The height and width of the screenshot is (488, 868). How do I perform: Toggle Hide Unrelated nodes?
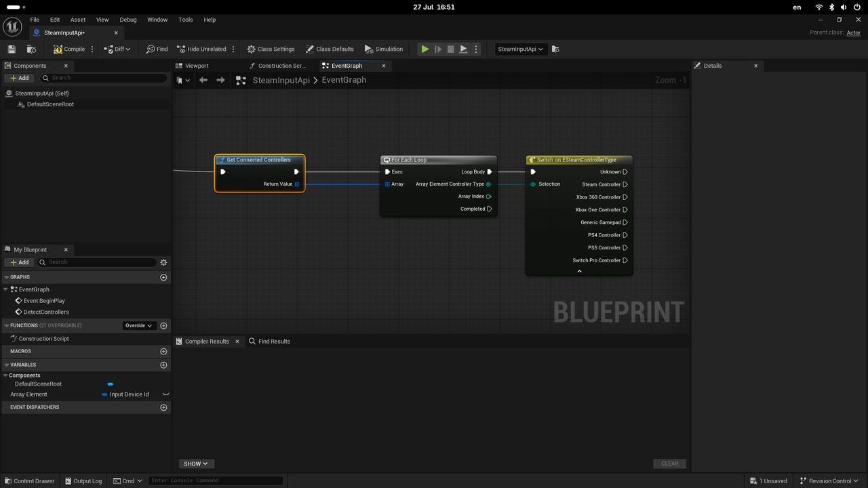coord(201,49)
